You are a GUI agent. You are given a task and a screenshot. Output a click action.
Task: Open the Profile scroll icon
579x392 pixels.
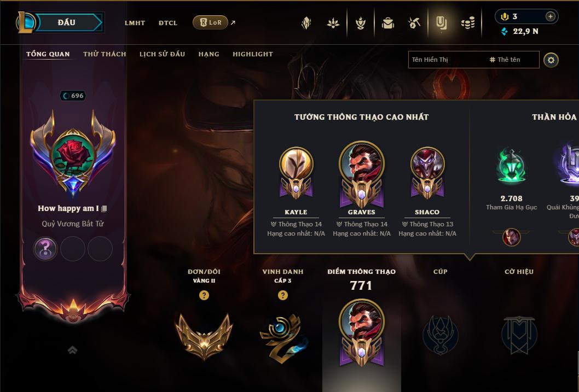click(441, 23)
